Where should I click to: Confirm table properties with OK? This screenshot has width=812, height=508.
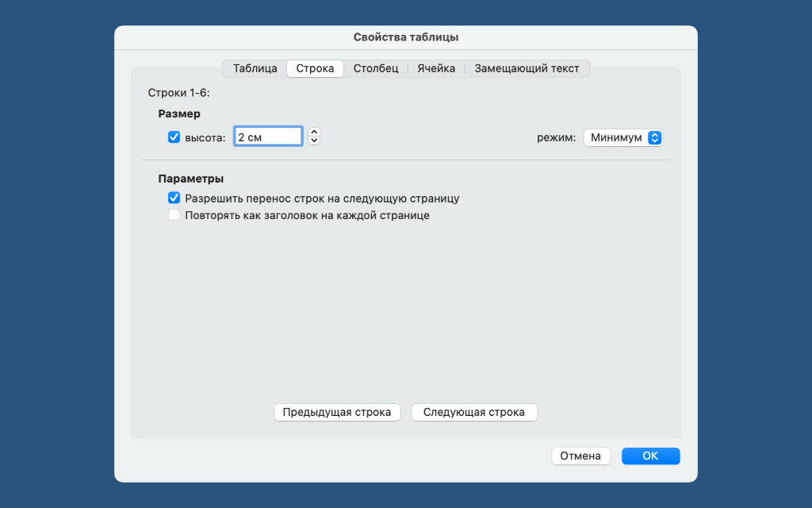(650, 456)
